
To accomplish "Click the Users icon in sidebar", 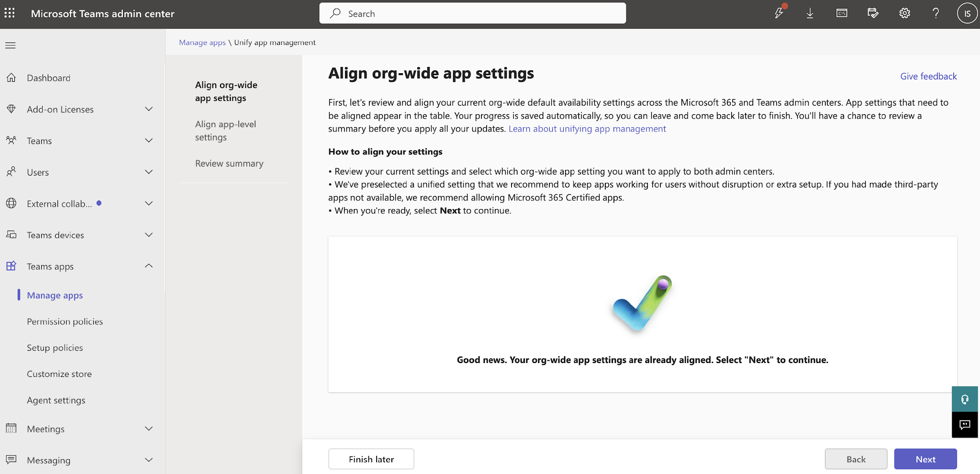I will 11,172.
